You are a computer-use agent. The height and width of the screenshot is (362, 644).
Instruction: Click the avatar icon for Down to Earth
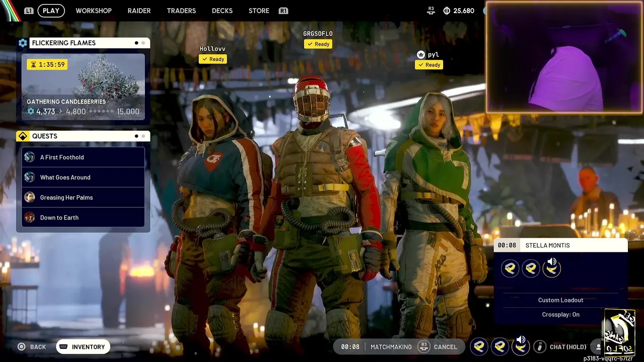tap(30, 218)
